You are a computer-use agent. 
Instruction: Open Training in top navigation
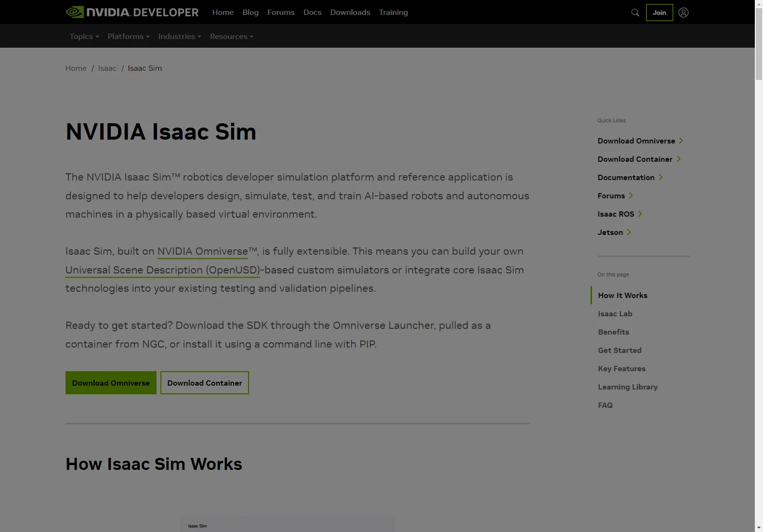click(393, 13)
